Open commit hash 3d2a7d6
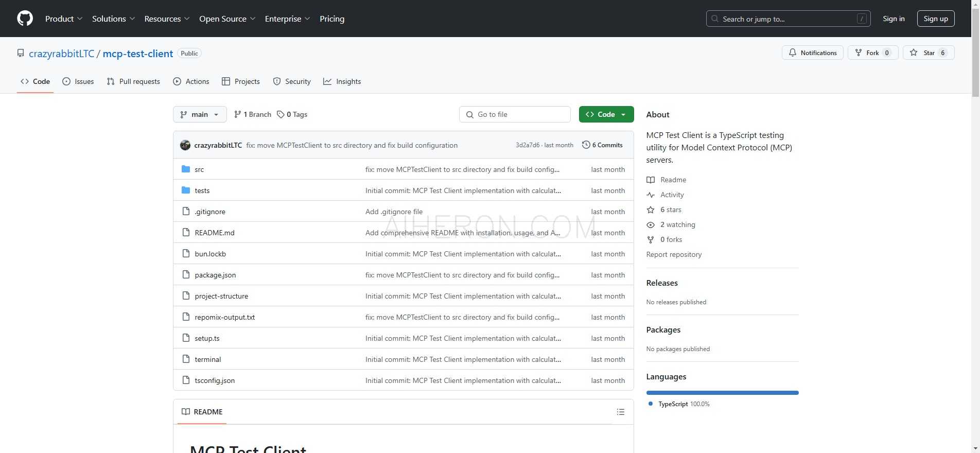Image resolution: width=980 pixels, height=453 pixels. [528, 145]
